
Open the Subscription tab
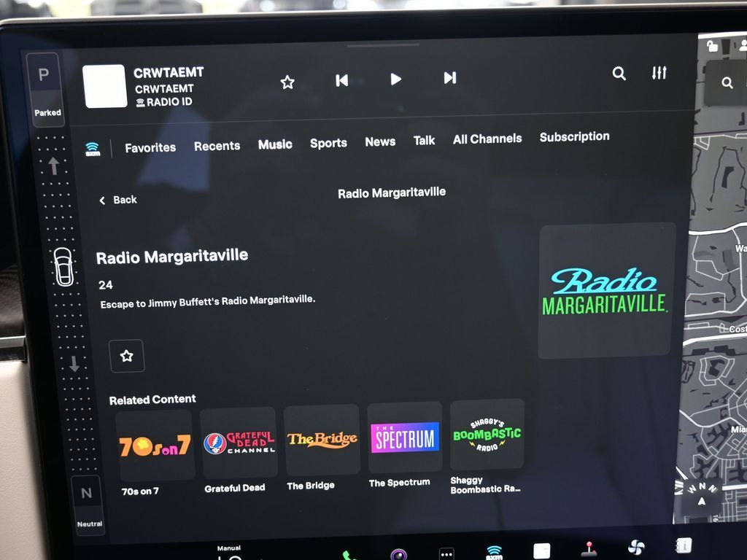[575, 136]
